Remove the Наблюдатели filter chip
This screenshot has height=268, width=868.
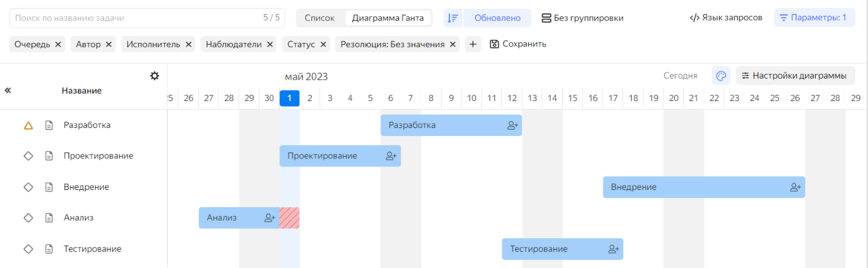click(x=270, y=44)
